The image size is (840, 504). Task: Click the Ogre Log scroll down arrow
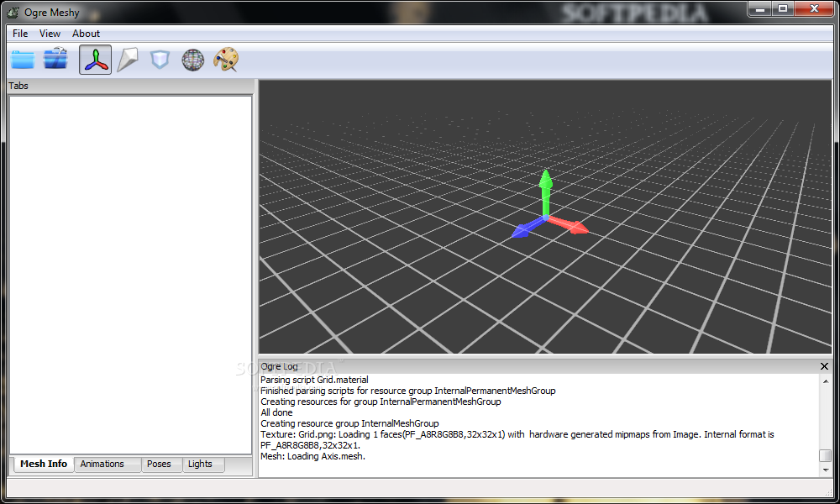click(x=826, y=470)
